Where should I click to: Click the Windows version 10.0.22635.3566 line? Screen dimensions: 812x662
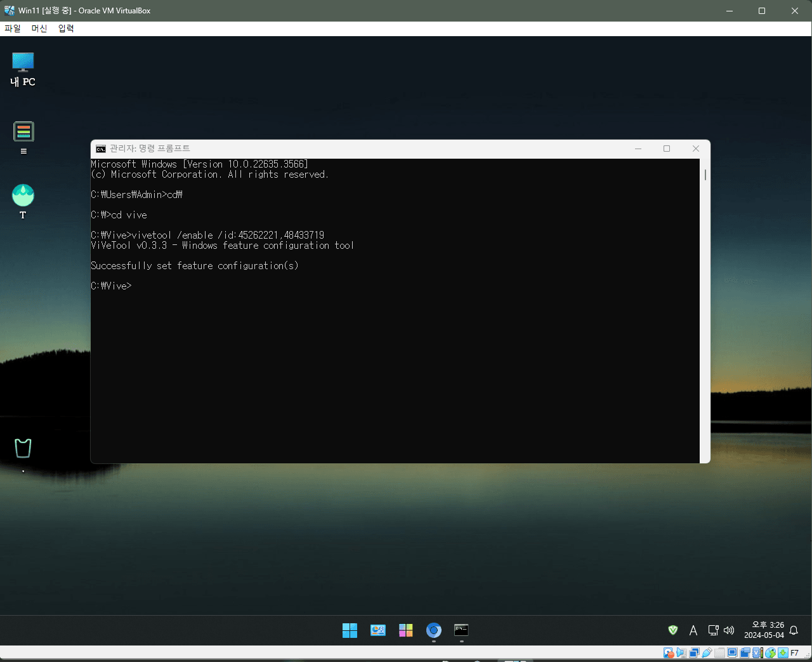pos(200,164)
